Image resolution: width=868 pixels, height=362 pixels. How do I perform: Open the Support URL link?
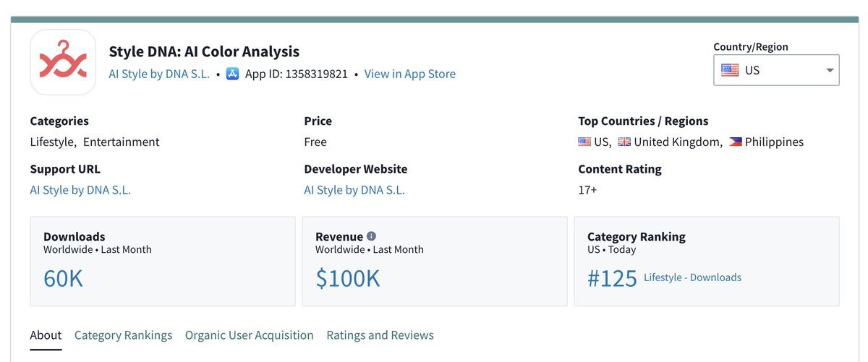tap(80, 190)
